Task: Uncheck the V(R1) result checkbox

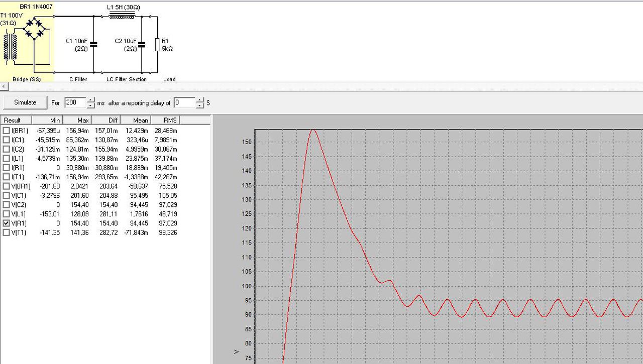Action: click(x=7, y=223)
